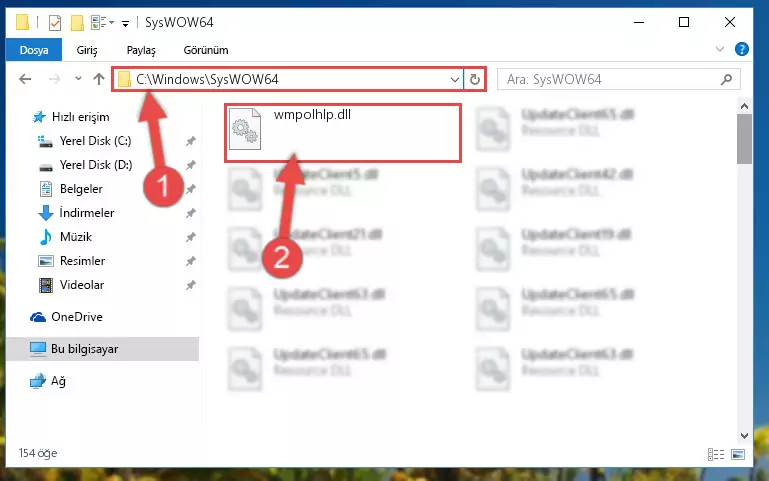
Task: Click the Ara: SysWOW64 search box
Action: [618, 79]
